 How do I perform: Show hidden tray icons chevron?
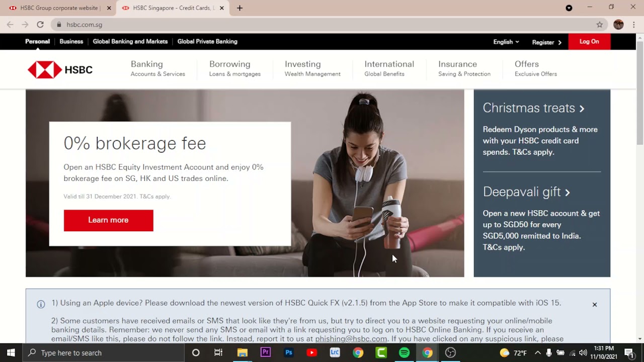point(537,352)
